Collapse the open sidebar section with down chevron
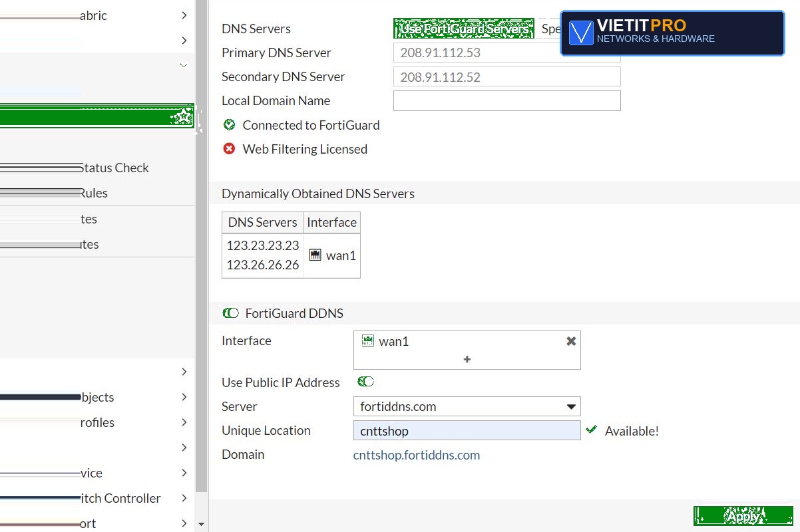 tap(184, 65)
